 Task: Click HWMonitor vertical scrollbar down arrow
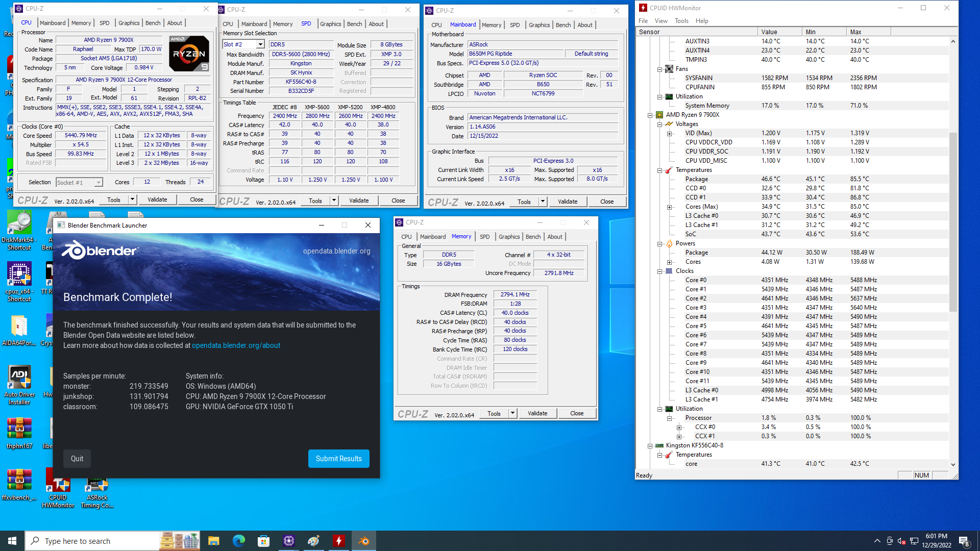[953, 464]
